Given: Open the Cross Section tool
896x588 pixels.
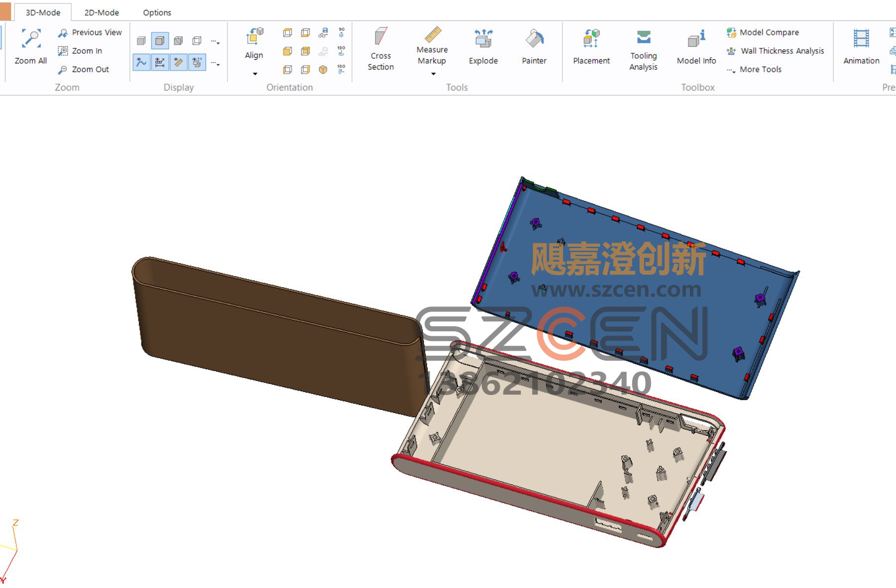Looking at the screenshot, I should tap(381, 49).
